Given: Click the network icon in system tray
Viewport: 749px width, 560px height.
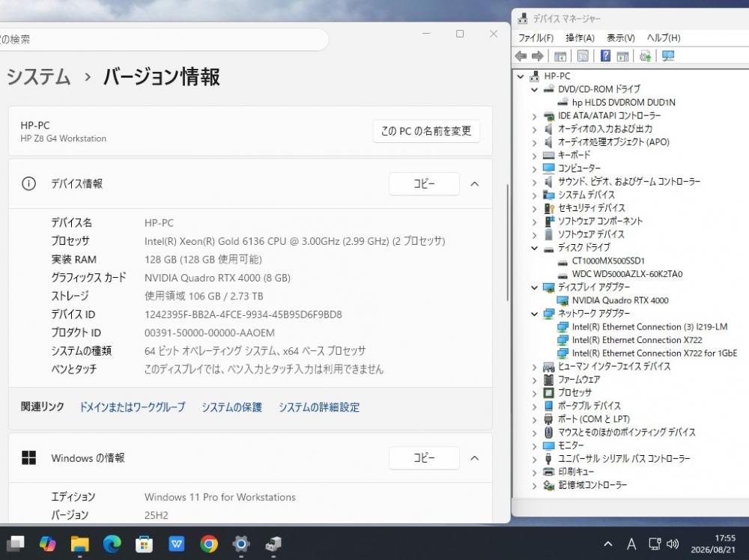Looking at the screenshot, I should [x=655, y=544].
